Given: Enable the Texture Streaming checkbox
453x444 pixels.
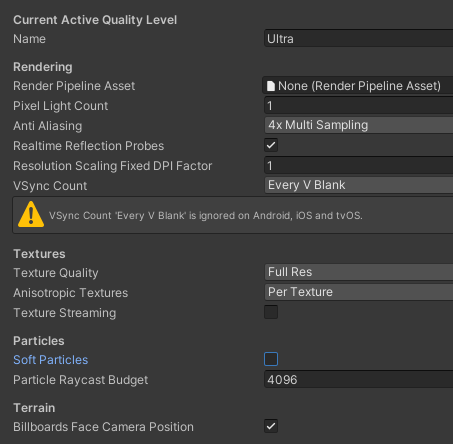Looking at the screenshot, I should point(271,312).
